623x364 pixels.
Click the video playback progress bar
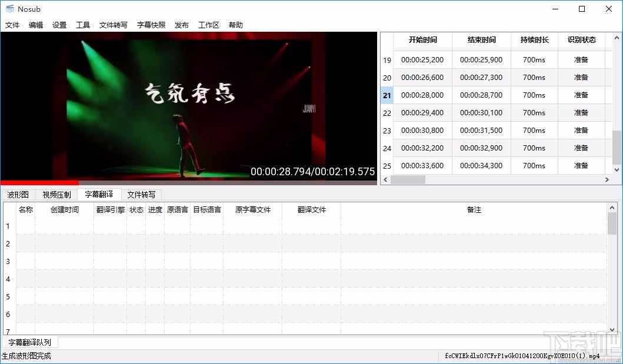tap(189, 183)
